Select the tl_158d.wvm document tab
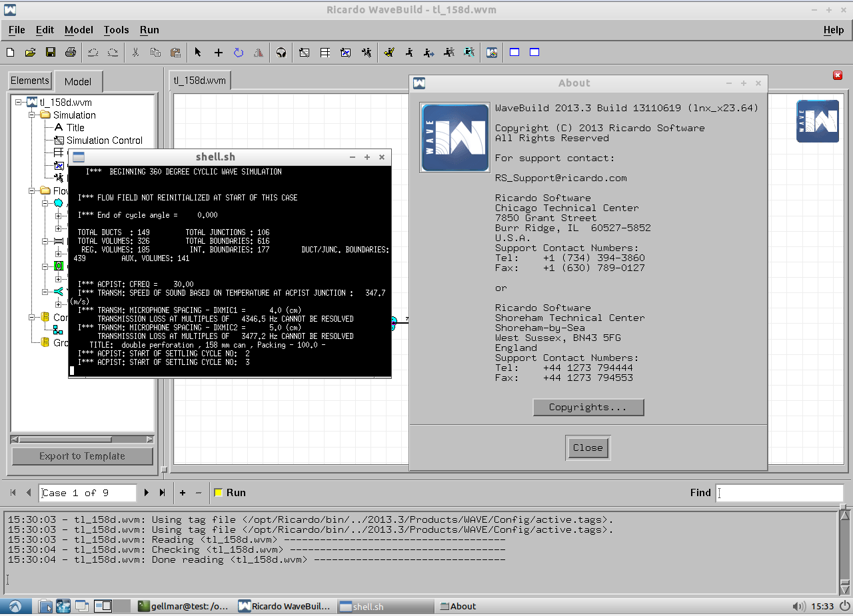 200,81
